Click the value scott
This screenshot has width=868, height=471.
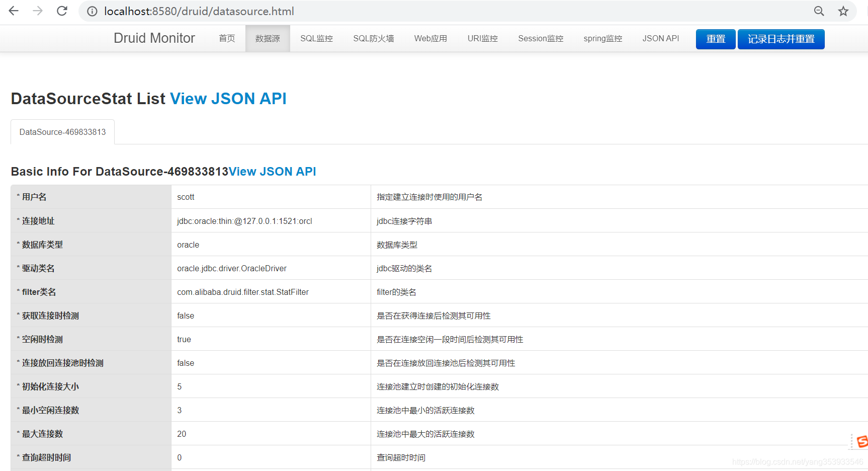pyautogui.click(x=186, y=197)
